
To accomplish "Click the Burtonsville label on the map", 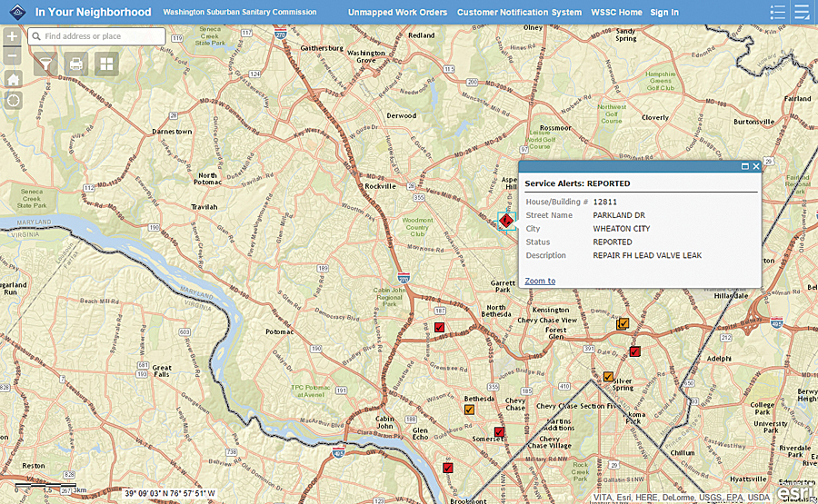I will pos(753,122).
